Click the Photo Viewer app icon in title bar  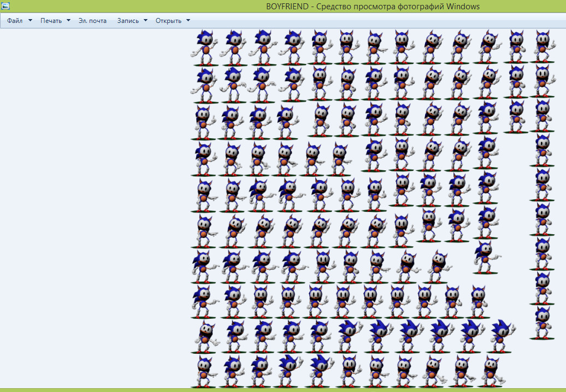pyautogui.click(x=5, y=7)
